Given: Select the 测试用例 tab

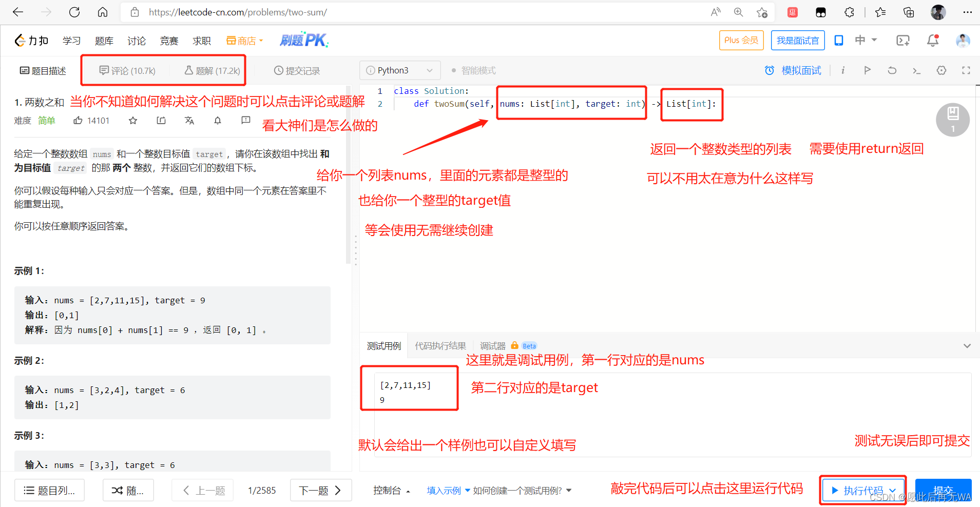Looking at the screenshot, I should point(384,346).
